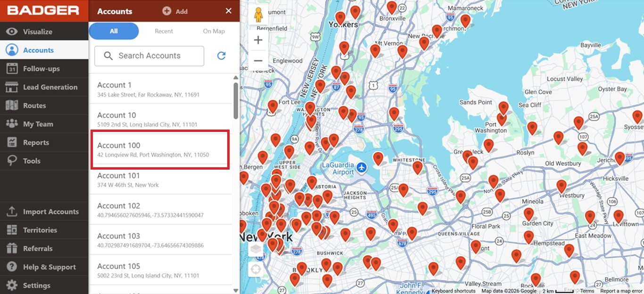
Task: Center map on my location
Action: [255, 270]
